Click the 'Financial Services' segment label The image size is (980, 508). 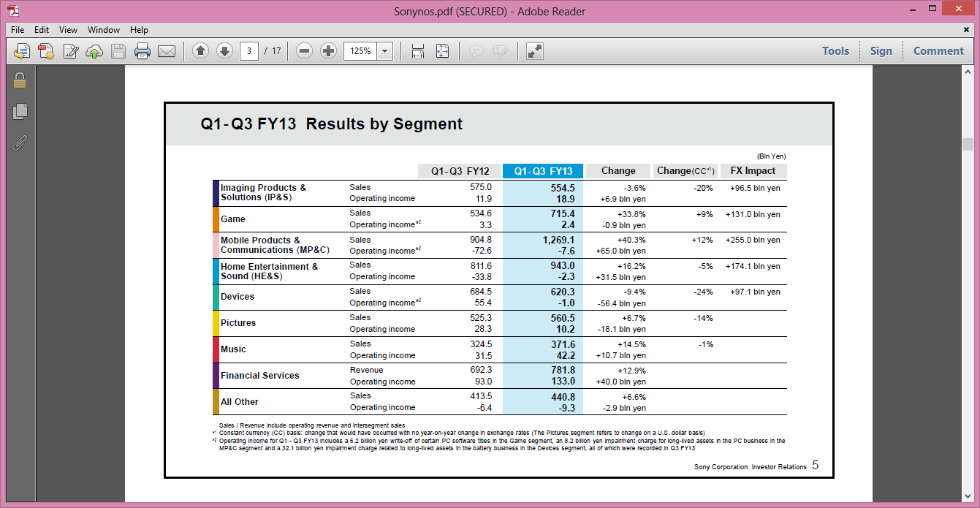(x=260, y=376)
